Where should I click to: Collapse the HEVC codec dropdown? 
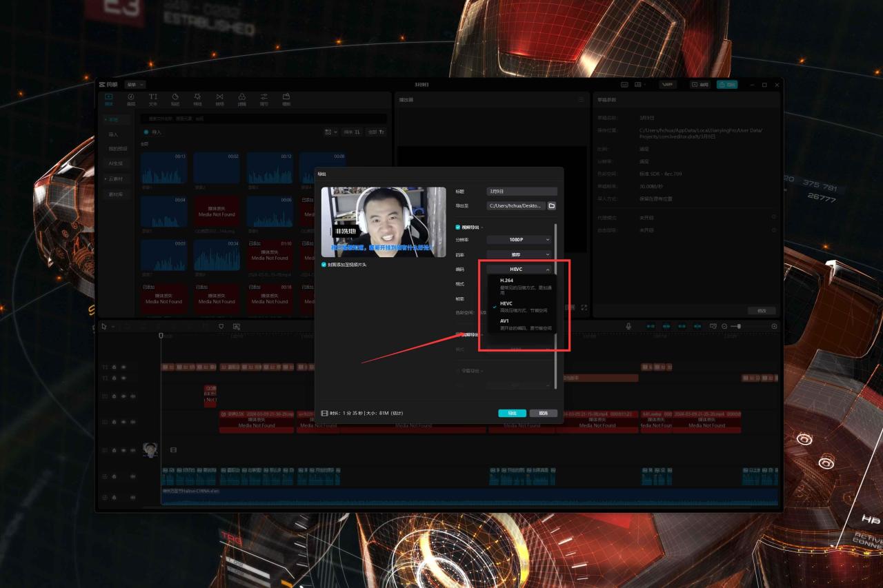click(519, 270)
